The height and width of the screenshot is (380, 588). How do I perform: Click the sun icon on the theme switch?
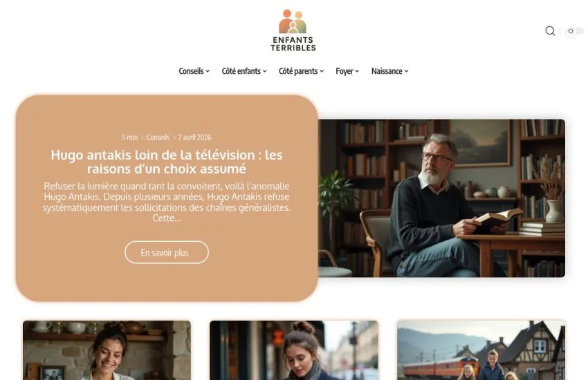pos(571,31)
